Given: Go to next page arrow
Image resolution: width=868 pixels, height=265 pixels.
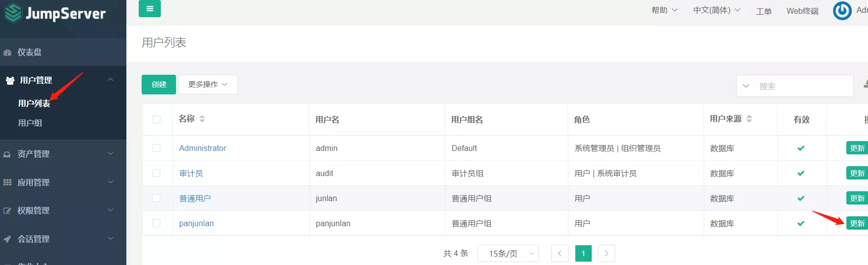Looking at the screenshot, I should 606,253.
